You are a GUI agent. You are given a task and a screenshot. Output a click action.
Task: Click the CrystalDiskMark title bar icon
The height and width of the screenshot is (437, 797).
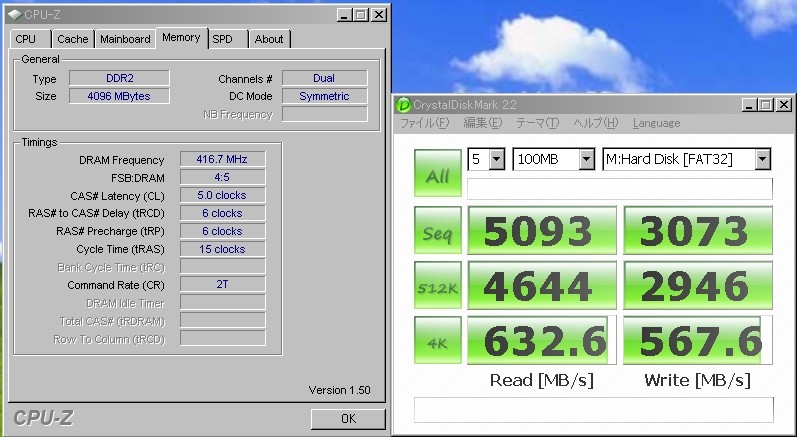[404, 105]
